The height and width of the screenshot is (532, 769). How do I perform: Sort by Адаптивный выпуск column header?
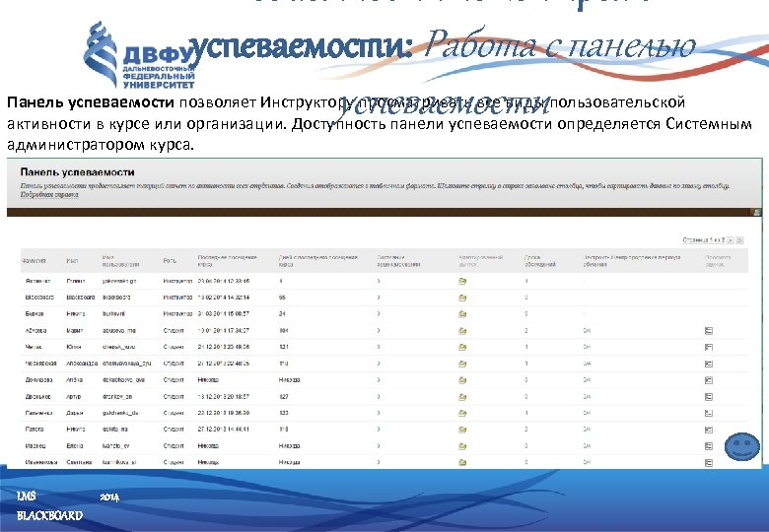click(x=481, y=261)
